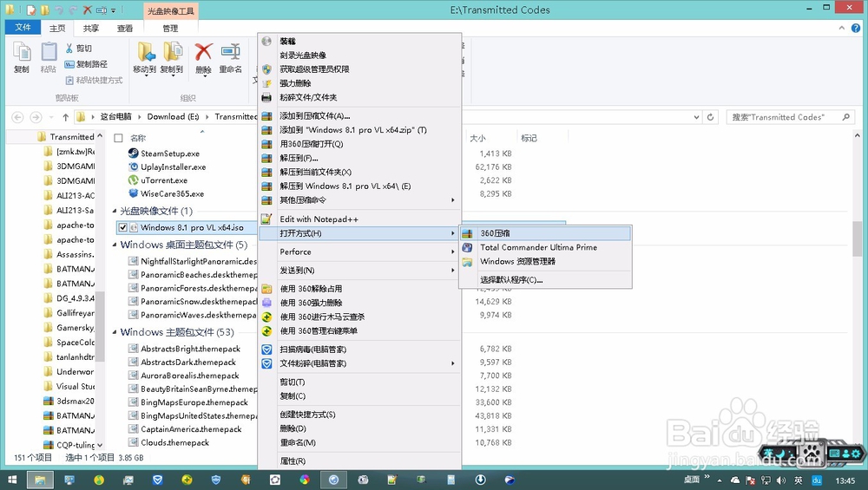
Task: Switch to the 共享 ribbon tab
Action: pyautogui.click(x=91, y=29)
